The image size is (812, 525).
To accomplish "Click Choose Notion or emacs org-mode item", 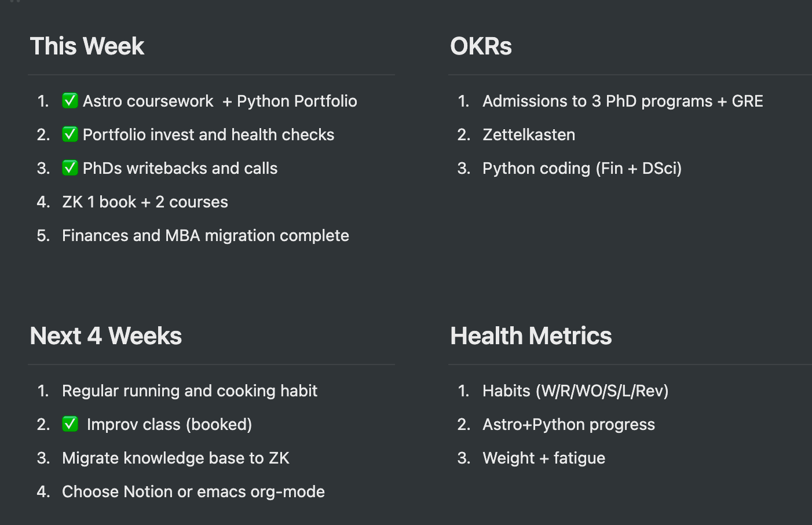I will [193, 491].
